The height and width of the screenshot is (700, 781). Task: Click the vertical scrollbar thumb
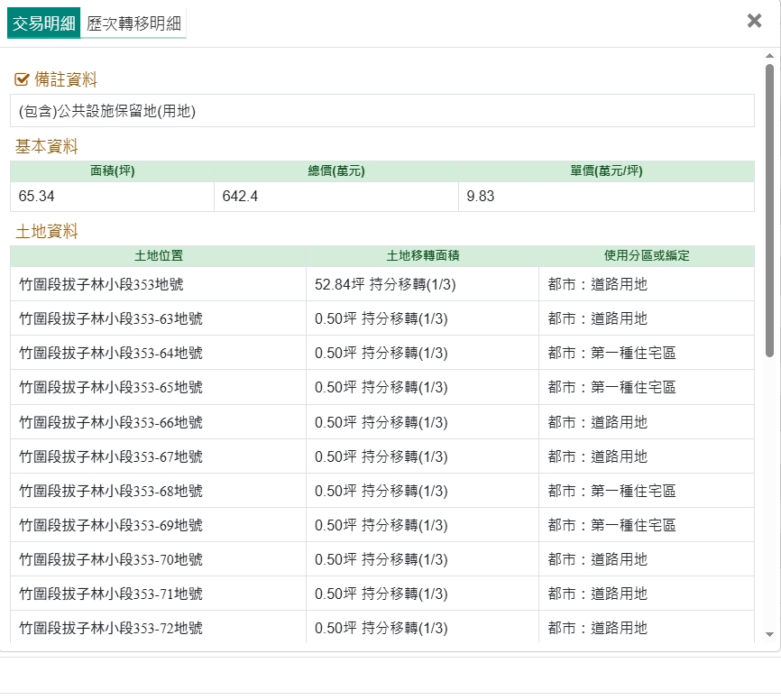click(x=768, y=207)
